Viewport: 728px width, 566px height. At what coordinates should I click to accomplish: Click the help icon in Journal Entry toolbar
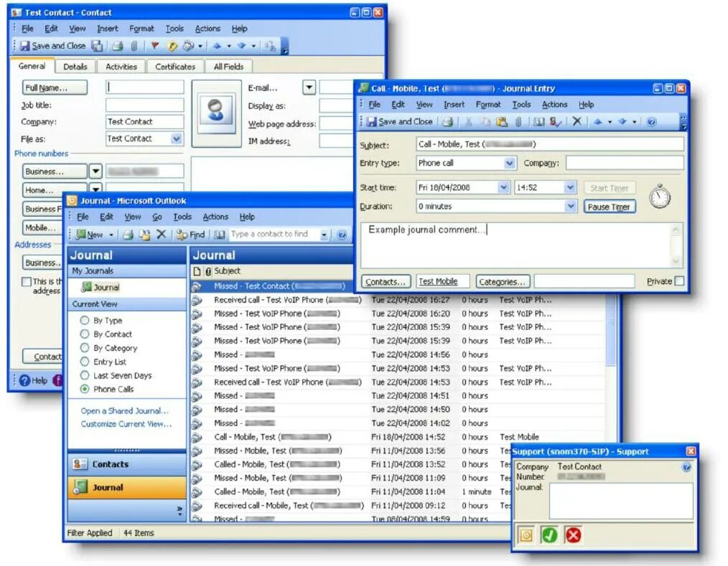(x=651, y=122)
